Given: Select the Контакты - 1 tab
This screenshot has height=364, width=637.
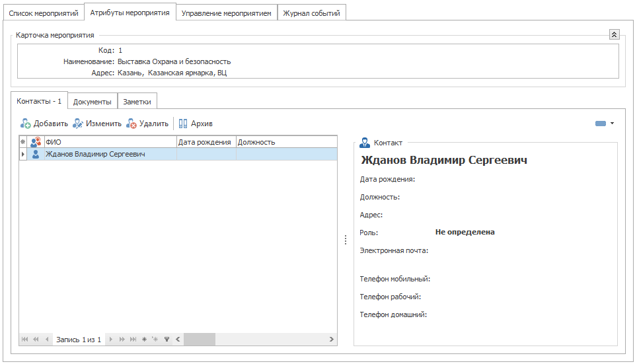Looking at the screenshot, I should 39,101.
